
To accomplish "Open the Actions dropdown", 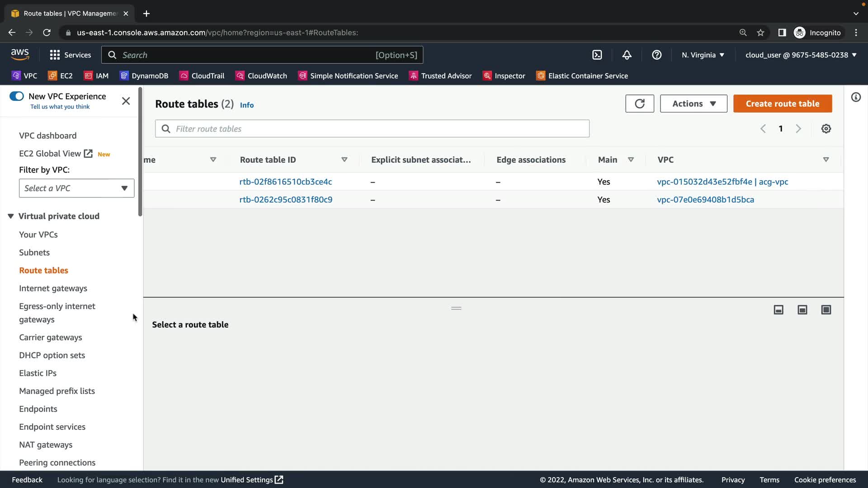I will click(693, 103).
